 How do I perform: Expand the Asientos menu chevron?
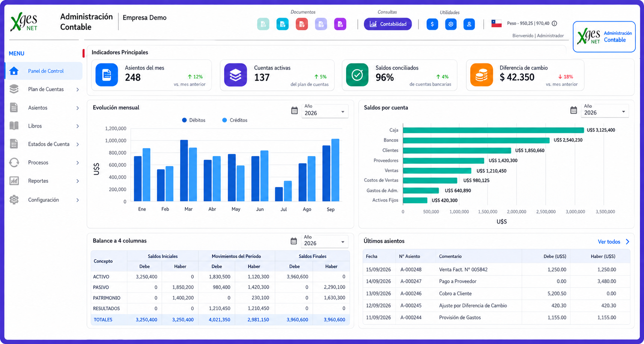78,108
